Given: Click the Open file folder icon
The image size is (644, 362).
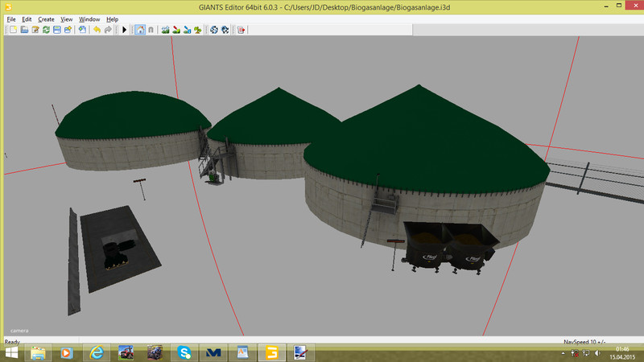Looking at the screenshot, I should (x=25, y=30).
